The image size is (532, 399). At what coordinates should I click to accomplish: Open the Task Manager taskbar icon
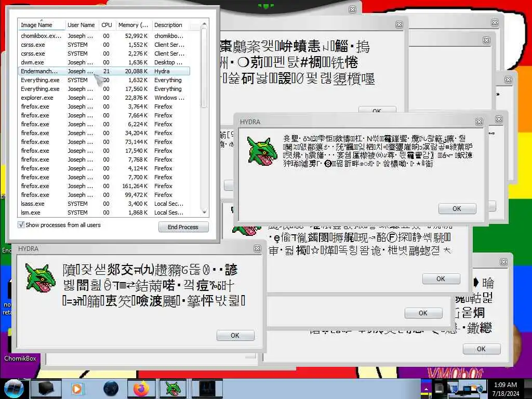click(207, 389)
